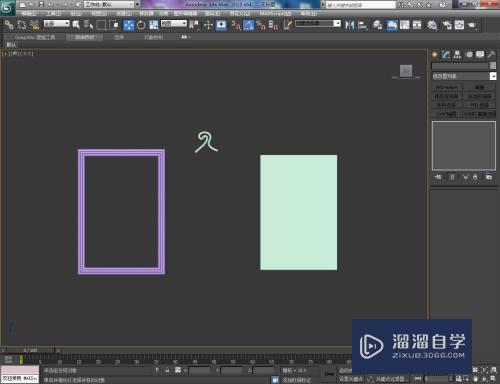Open the Render Setup dialog
The width and height of the screenshot is (500, 384).
(447, 25)
